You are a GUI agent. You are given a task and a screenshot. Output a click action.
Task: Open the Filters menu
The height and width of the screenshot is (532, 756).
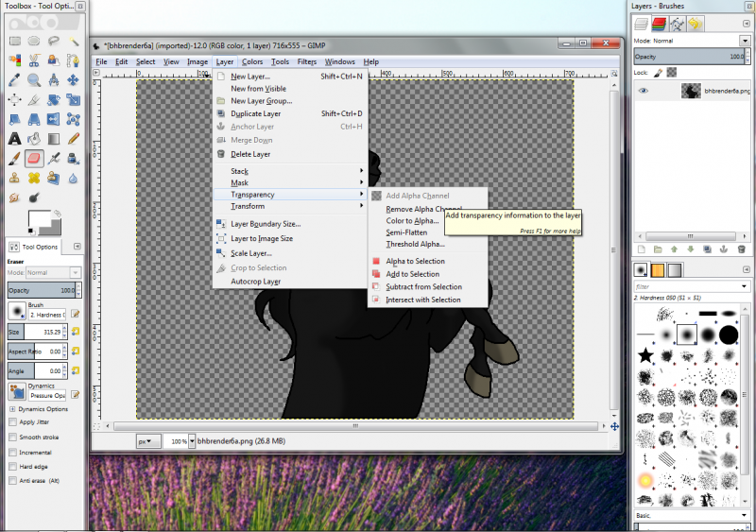[x=306, y=61]
